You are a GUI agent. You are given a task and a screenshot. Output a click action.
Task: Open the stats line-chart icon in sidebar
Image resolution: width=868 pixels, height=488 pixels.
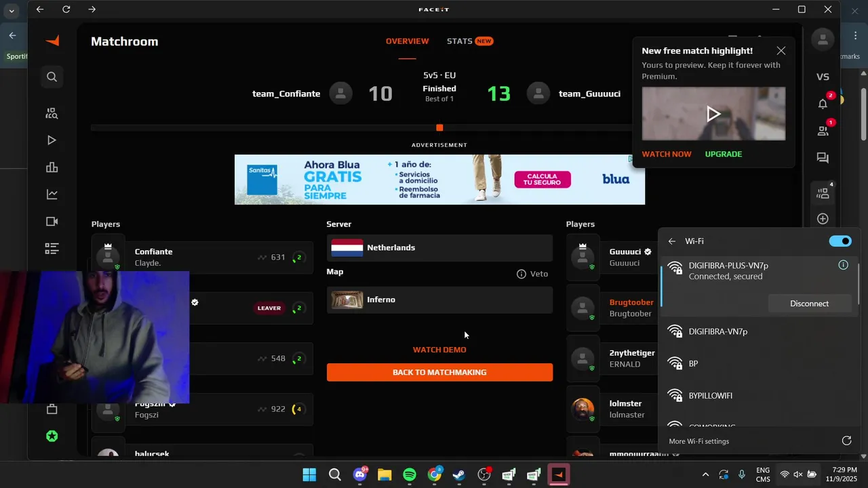click(x=52, y=195)
